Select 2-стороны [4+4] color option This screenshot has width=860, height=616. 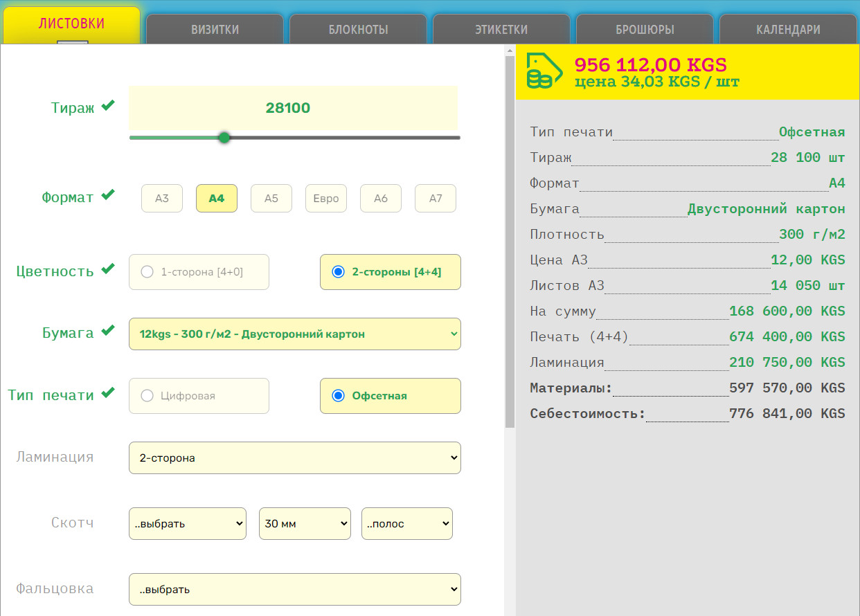coord(391,272)
